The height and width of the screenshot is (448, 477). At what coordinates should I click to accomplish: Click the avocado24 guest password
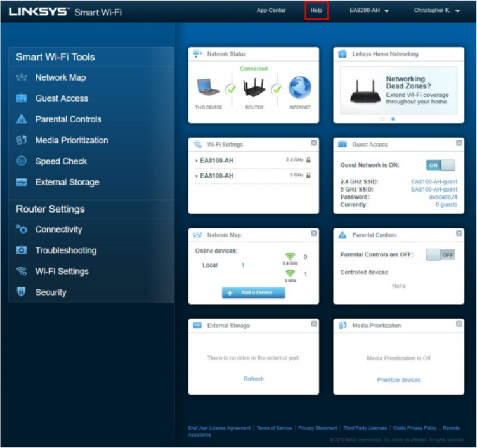(443, 197)
